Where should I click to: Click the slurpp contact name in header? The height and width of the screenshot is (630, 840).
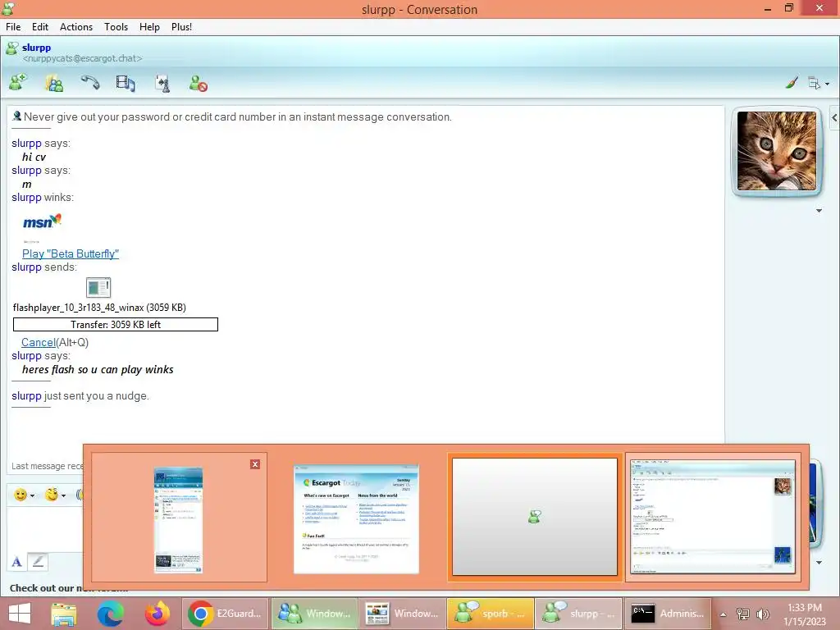click(36, 48)
